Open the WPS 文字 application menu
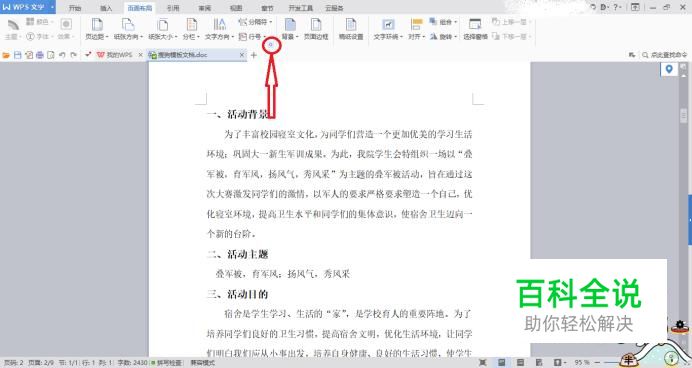The image size is (692, 368). coord(27,7)
